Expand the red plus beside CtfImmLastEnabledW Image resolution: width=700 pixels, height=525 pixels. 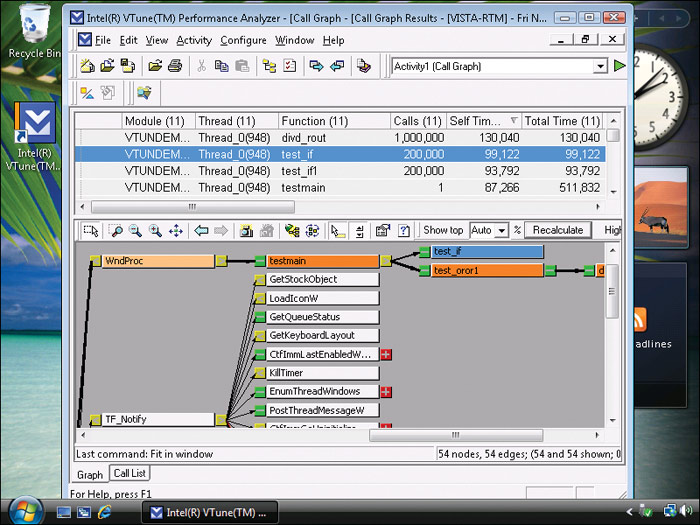[386, 354]
